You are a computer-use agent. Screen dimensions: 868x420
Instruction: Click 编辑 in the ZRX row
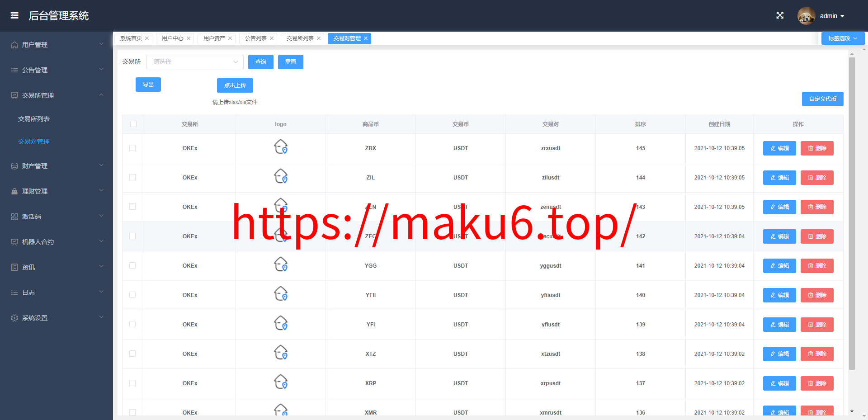[x=779, y=148]
